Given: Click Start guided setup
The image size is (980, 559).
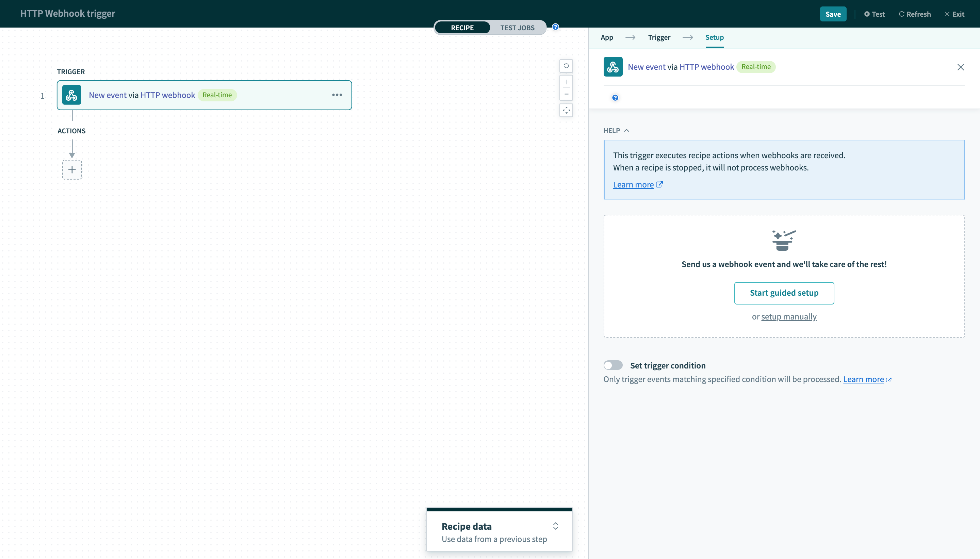Looking at the screenshot, I should point(784,293).
